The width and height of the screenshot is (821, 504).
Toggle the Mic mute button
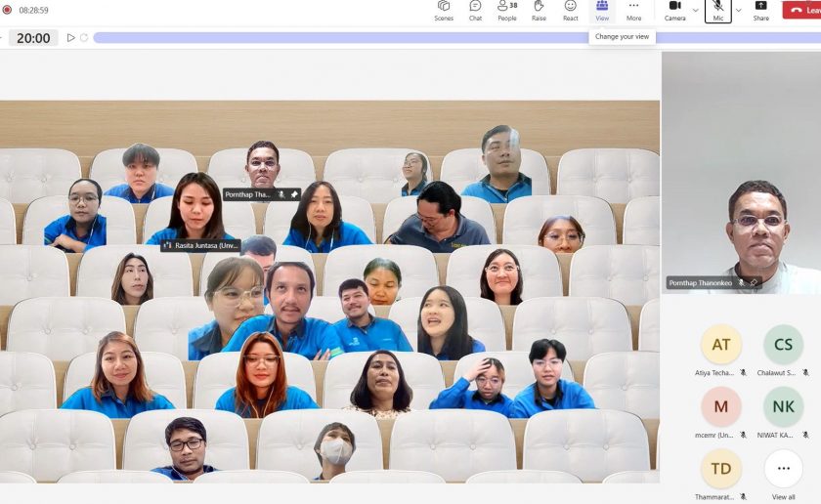717,11
